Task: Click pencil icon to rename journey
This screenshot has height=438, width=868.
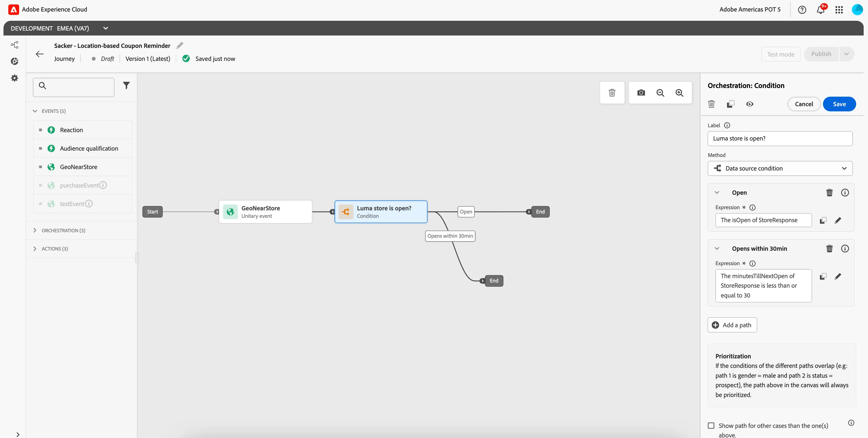Action: coord(180,46)
